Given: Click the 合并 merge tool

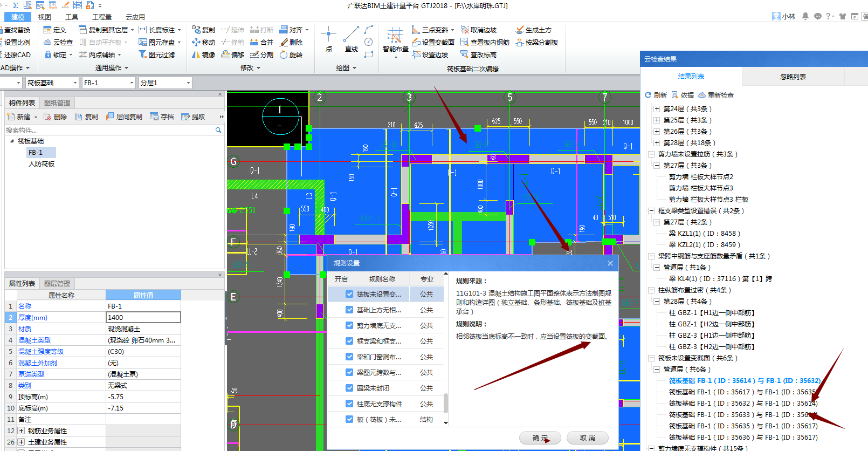Looking at the screenshot, I should tap(262, 42).
